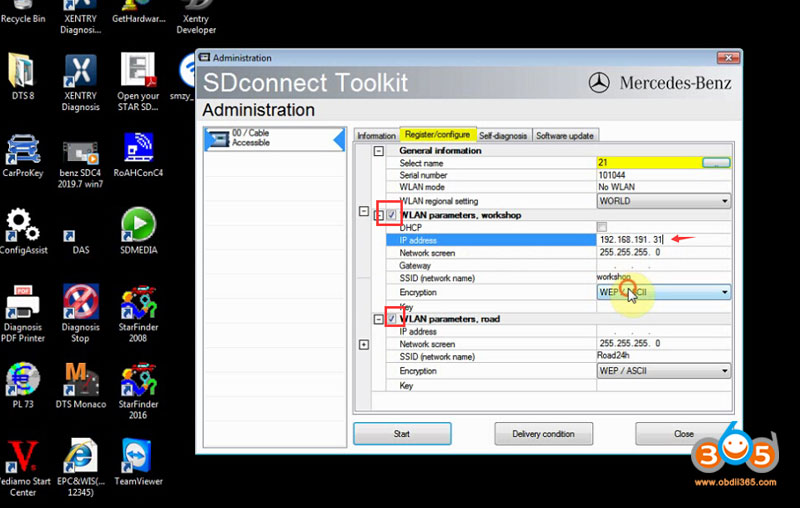Select the Register/configure tab
This screenshot has width=800, height=508.
(x=438, y=134)
